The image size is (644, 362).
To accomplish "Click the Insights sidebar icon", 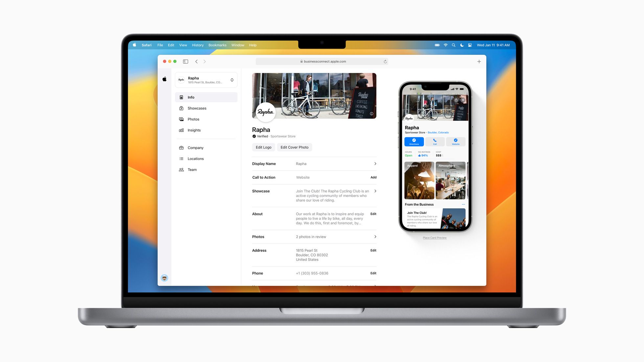I will pyautogui.click(x=181, y=130).
